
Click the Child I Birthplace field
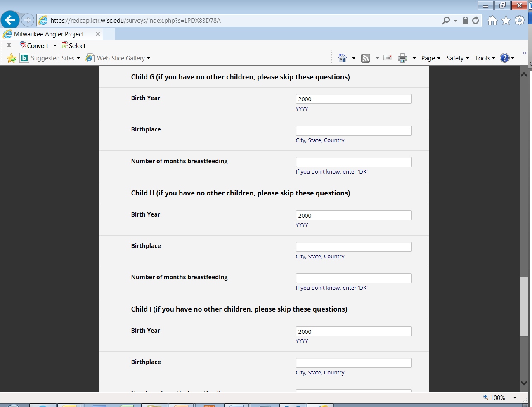point(354,363)
